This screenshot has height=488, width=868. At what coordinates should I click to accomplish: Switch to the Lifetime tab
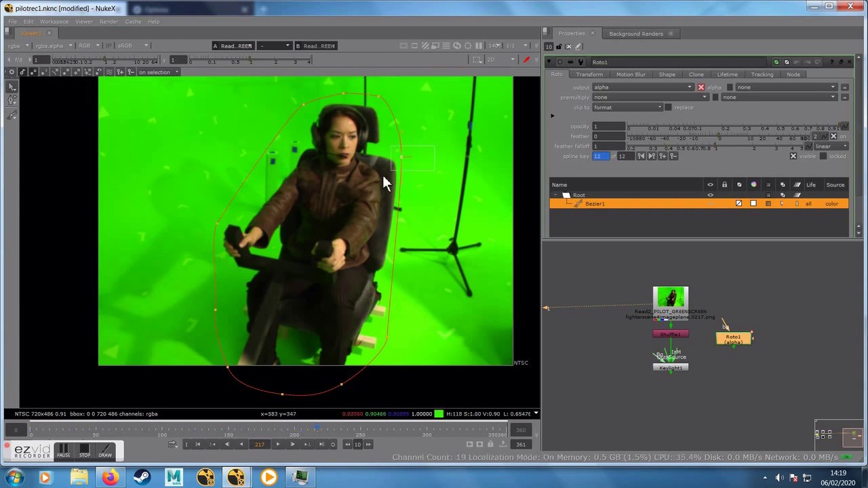tap(727, 75)
